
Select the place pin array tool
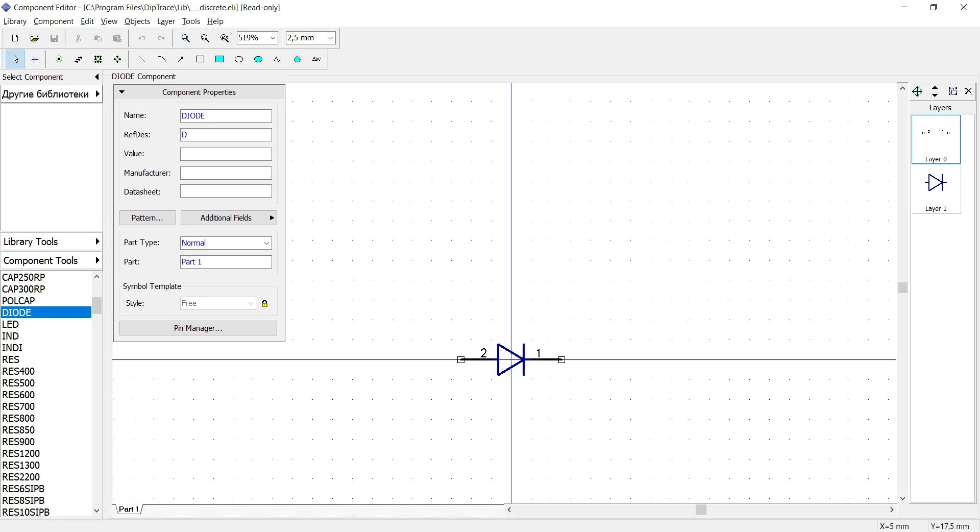click(x=98, y=60)
